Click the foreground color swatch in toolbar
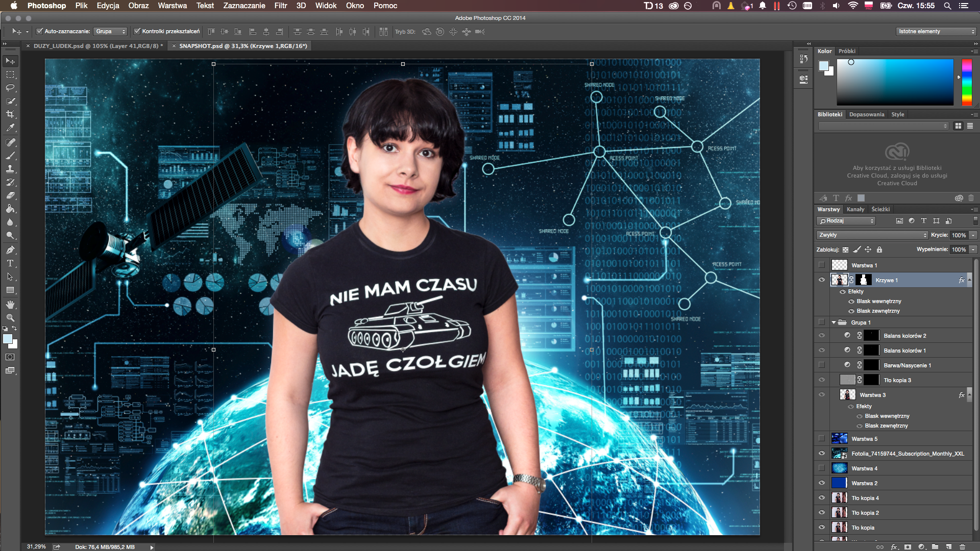980x551 pixels. coord(7,339)
